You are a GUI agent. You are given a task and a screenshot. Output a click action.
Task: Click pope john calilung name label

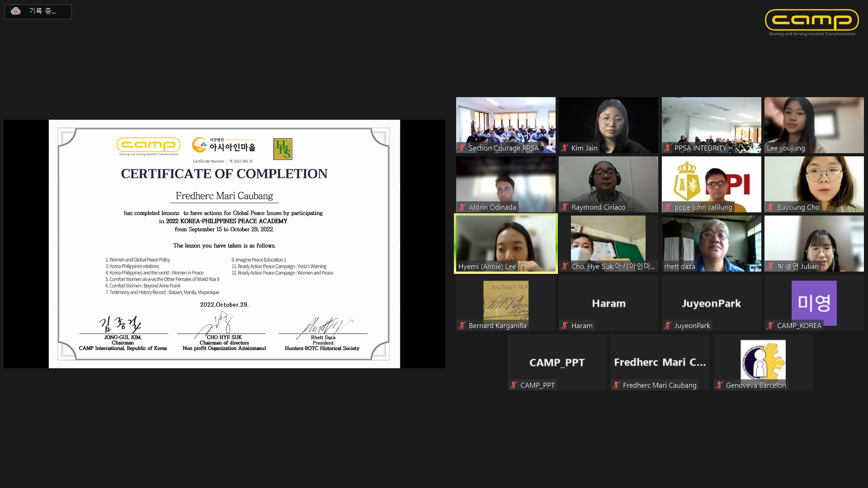pos(703,207)
